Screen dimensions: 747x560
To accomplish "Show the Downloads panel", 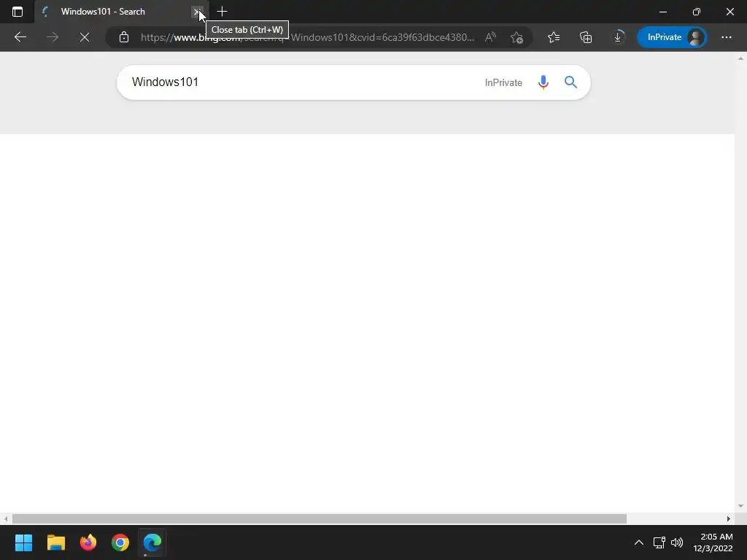I will (x=618, y=37).
